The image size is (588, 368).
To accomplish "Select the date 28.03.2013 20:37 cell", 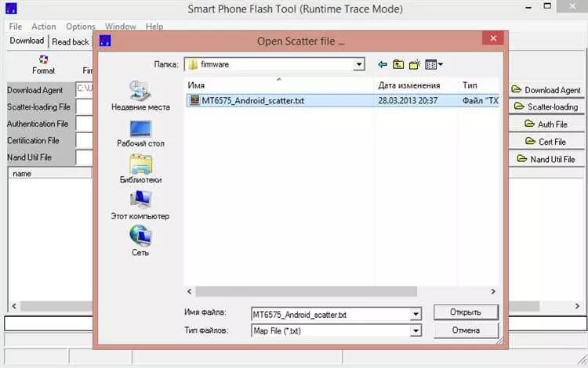I will (408, 100).
